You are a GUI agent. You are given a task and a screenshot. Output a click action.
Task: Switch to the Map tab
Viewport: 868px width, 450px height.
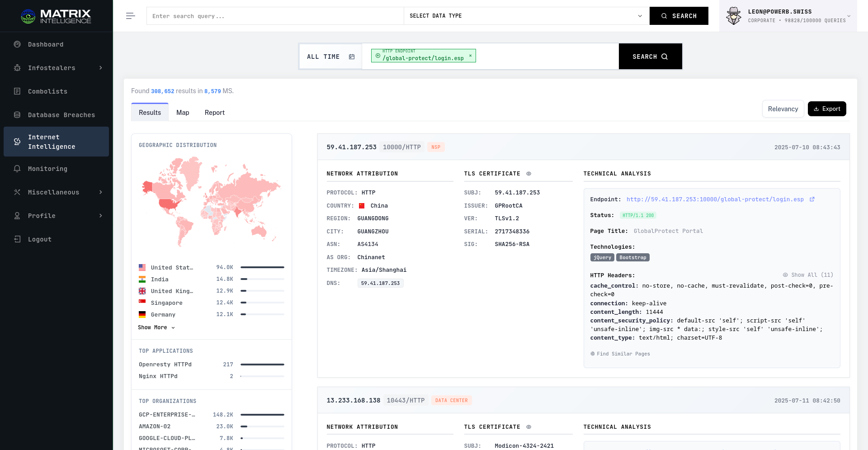[183, 113]
